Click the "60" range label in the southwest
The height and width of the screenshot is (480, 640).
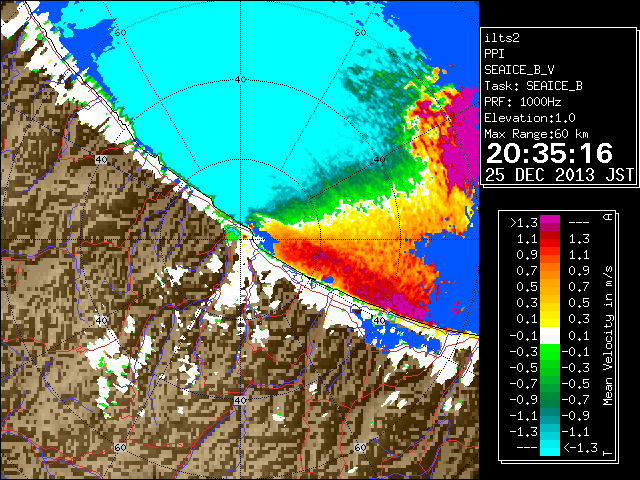(120, 448)
